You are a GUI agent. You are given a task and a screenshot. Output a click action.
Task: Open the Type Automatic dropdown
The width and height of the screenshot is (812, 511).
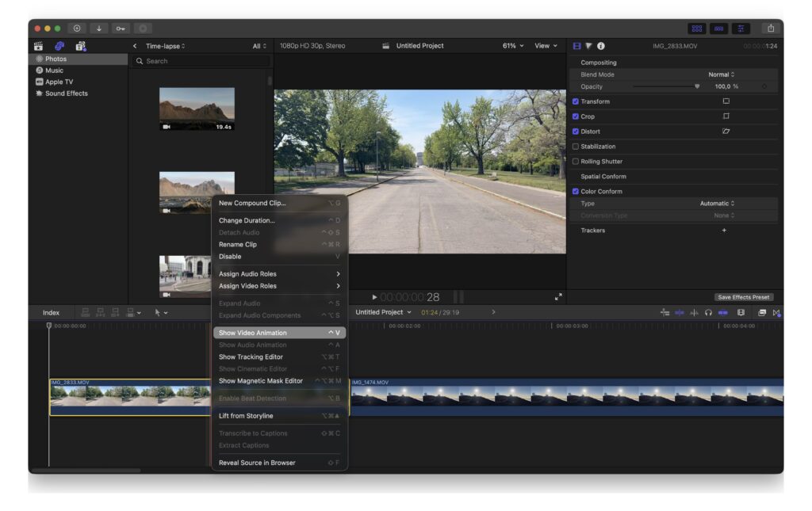tap(717, 204)
